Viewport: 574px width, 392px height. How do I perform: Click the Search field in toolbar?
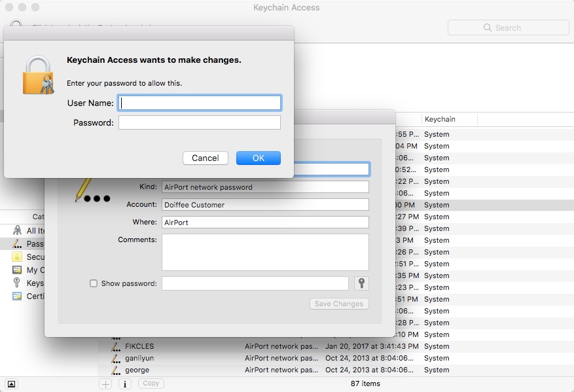tap(508, 27)
